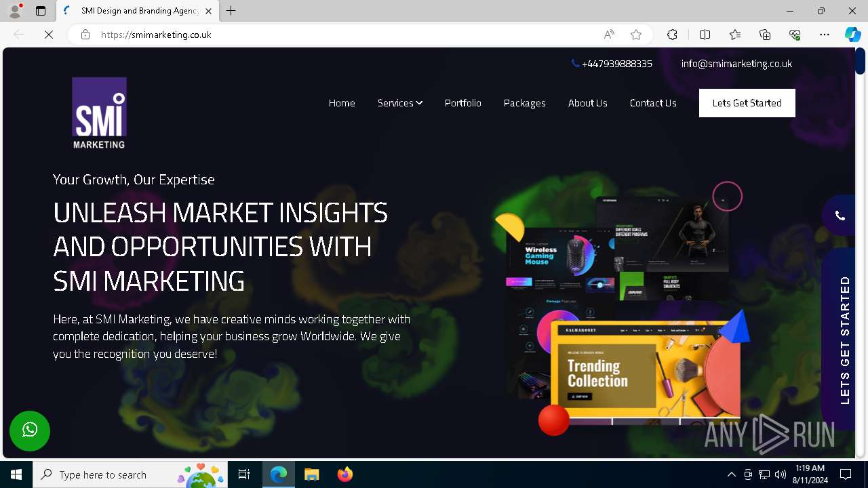
Task: Toggle split screen view
Action: coord(705,35)
